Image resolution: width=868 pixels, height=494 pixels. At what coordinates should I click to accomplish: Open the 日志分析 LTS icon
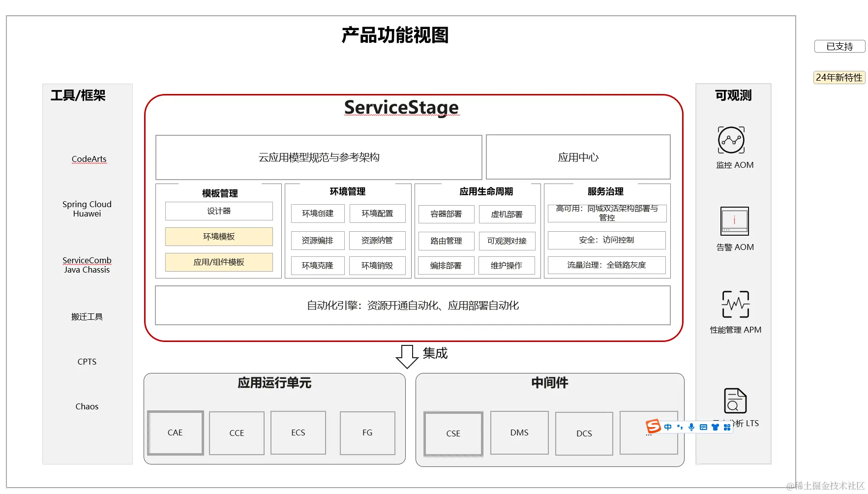(735, 400)
